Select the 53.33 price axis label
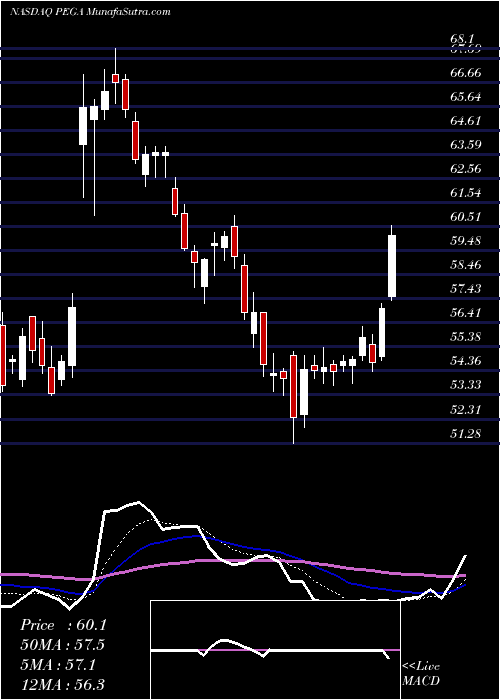Image resolution: width=500 pixels, height=700 pixels. tap(465, 385)
